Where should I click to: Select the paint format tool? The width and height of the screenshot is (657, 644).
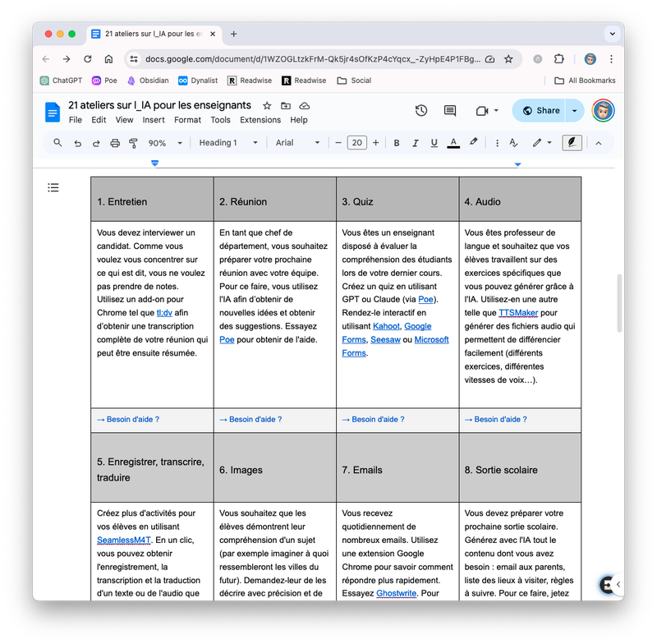(133, 143)
